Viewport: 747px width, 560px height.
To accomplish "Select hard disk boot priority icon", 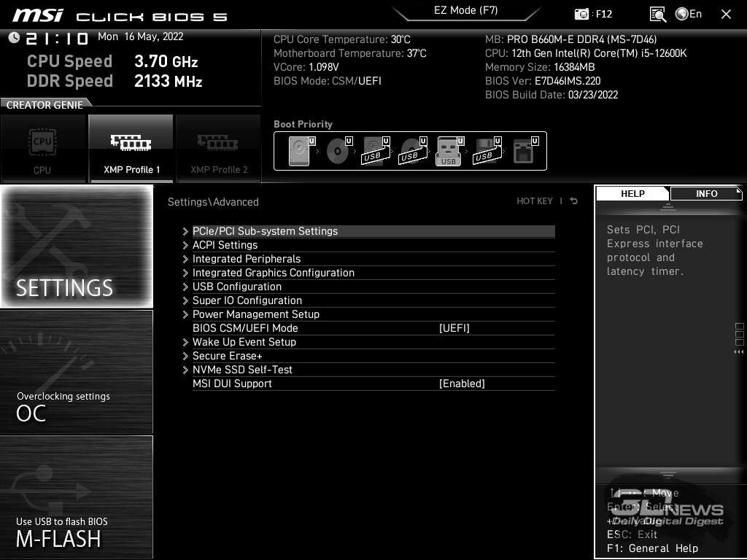I will point(302,150).
